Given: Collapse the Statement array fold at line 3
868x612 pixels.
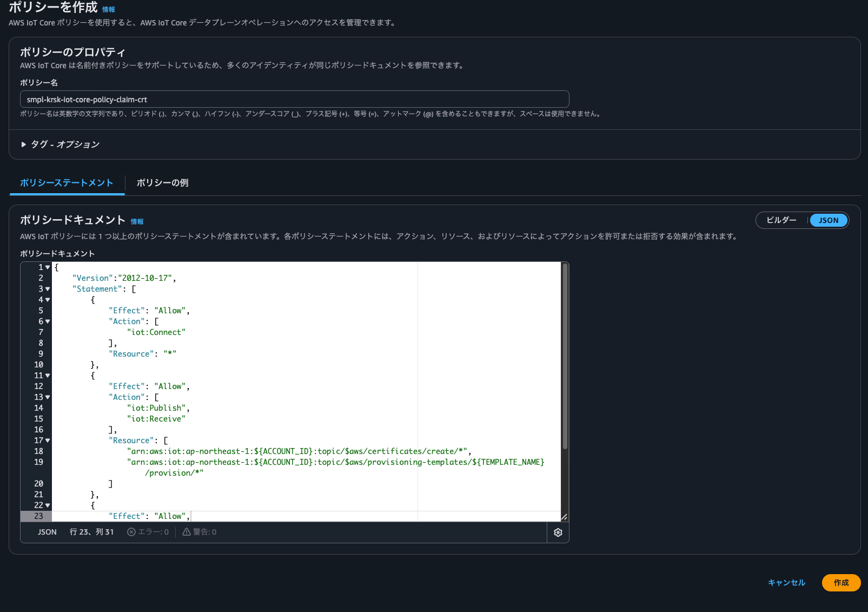Looking at the screenshot, I should [x=48, y=289].
